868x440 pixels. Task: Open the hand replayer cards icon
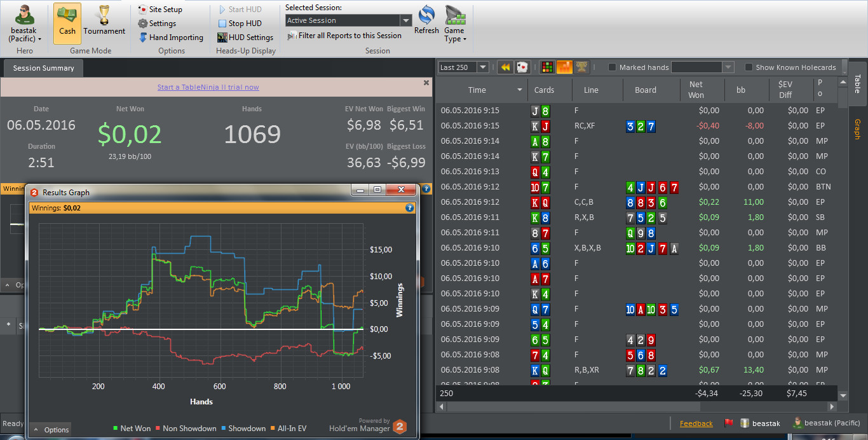522,67
